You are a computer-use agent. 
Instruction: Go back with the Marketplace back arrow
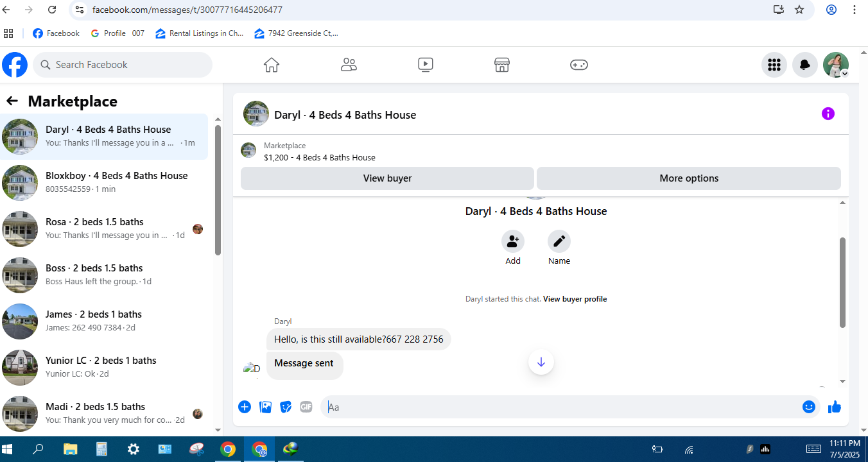[x=12, y=101]
